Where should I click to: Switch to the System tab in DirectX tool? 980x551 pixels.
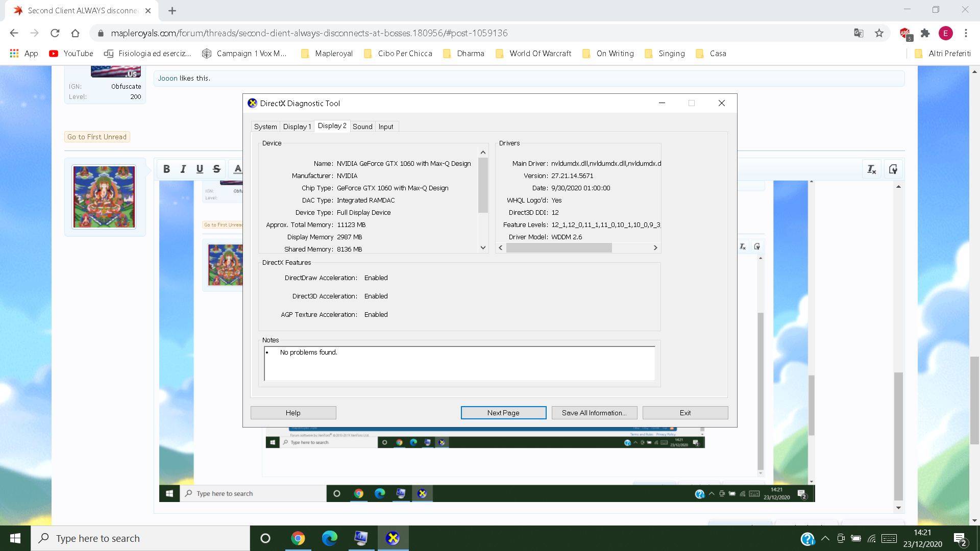tap(265, 127)
